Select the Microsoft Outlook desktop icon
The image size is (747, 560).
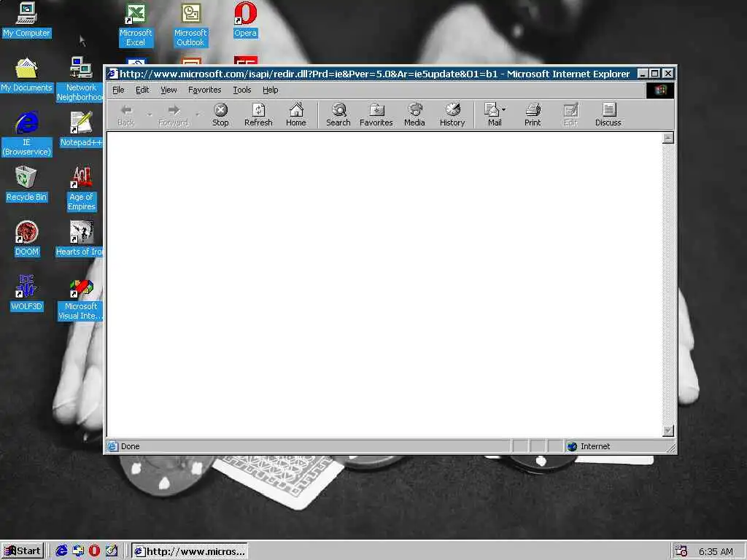[190, 25]
